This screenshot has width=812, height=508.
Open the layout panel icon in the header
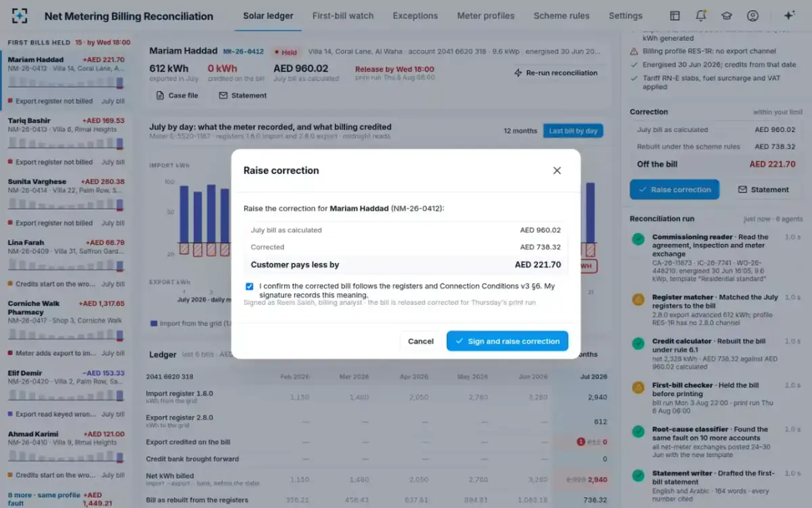[675, 16]
